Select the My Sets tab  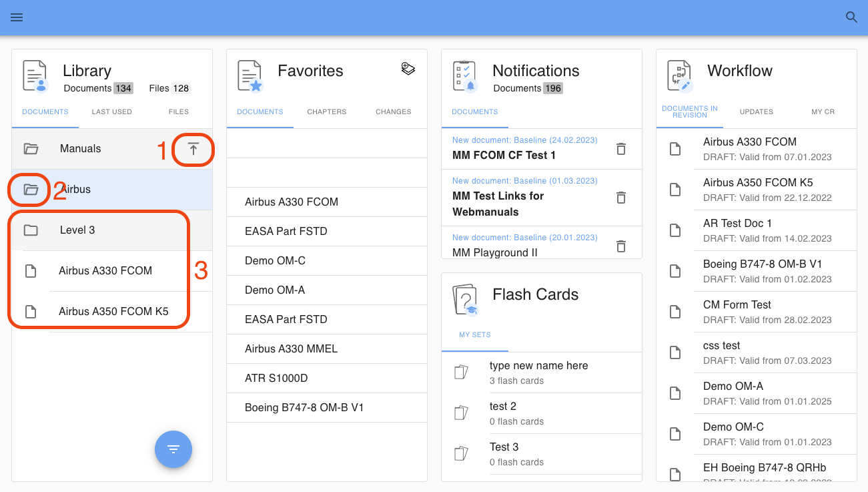pos(475,335)
